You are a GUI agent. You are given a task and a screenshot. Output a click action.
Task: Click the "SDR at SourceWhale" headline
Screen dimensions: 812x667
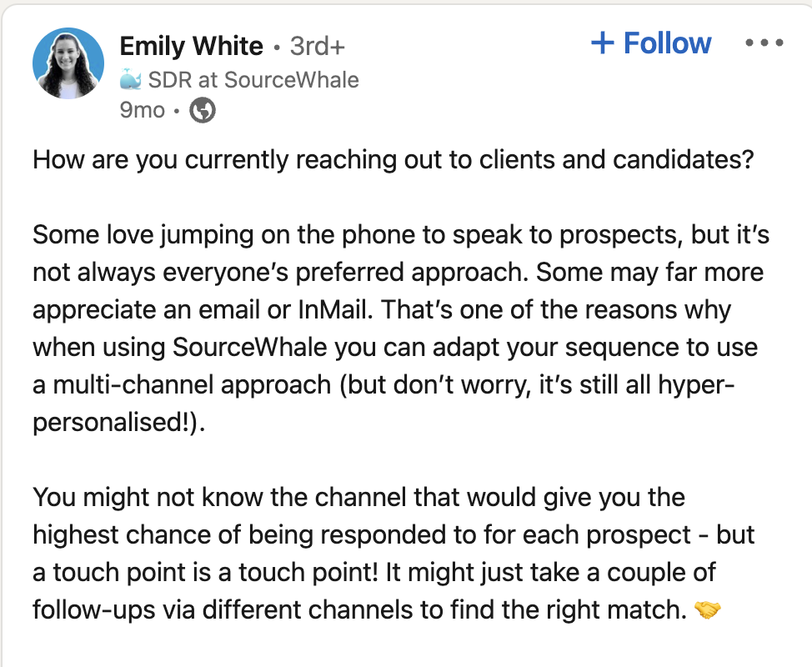click(x=253, y=80)
